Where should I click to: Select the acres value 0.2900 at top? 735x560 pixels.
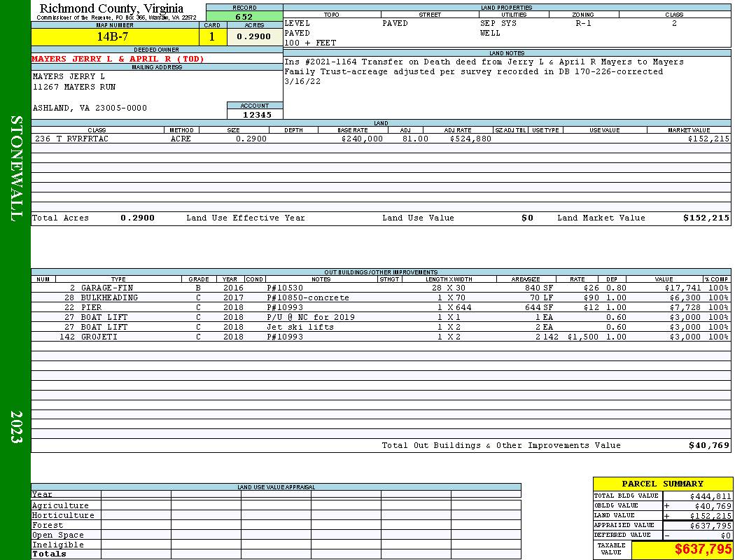tap(255, 36)
